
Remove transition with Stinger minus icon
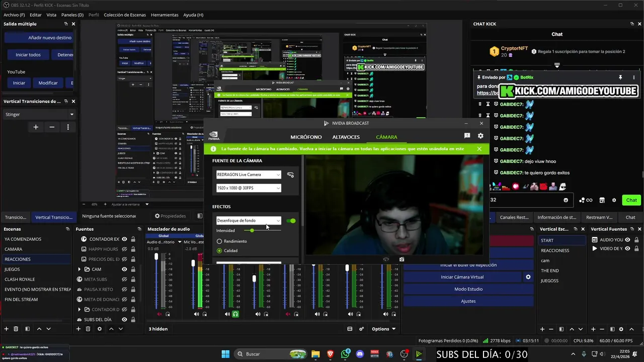pos(52,127)
